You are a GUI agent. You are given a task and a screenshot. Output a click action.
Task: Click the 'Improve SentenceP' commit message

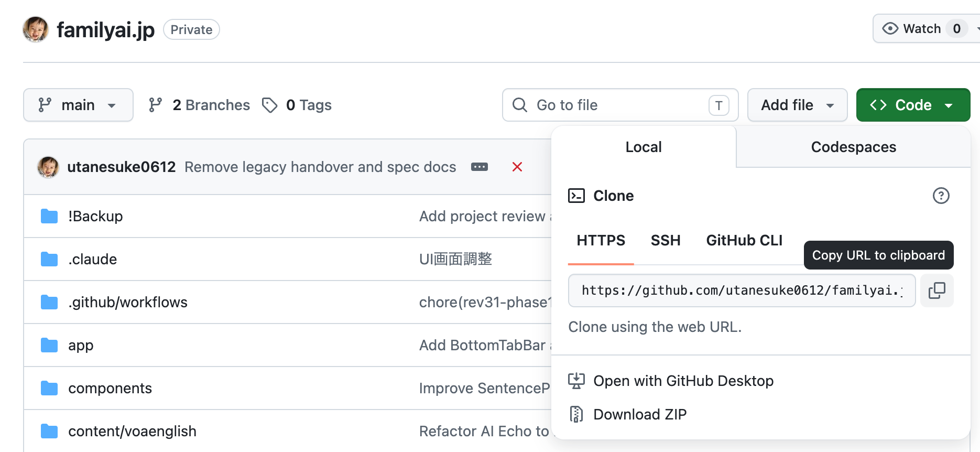coord(485,388)
